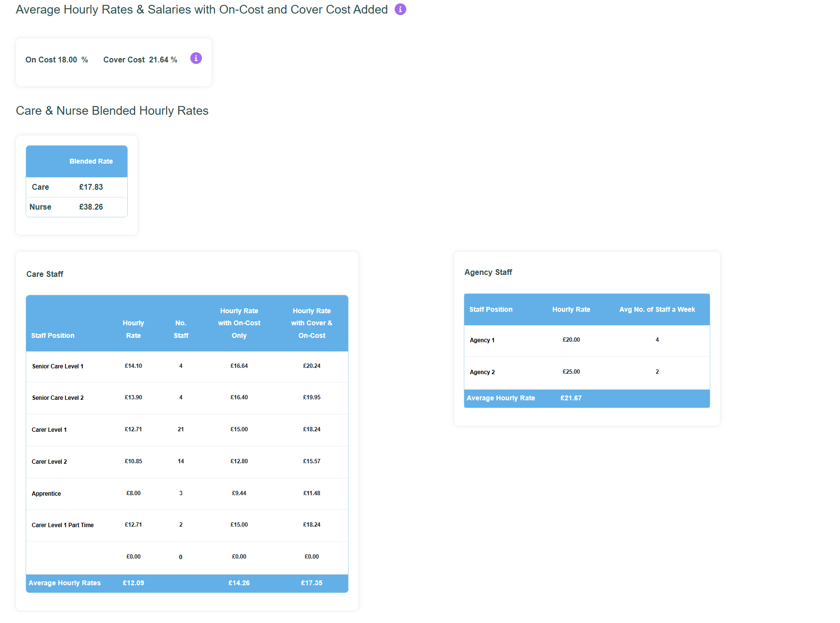This screenshot has width=840, height=623.
Task: Click the On Cost 18.00 percentage value
Action: 67,60
